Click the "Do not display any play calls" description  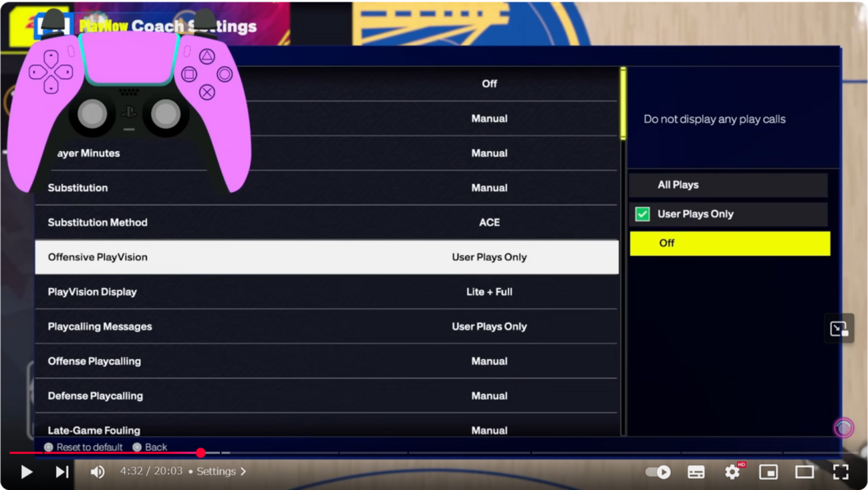(x=714, y=119)
